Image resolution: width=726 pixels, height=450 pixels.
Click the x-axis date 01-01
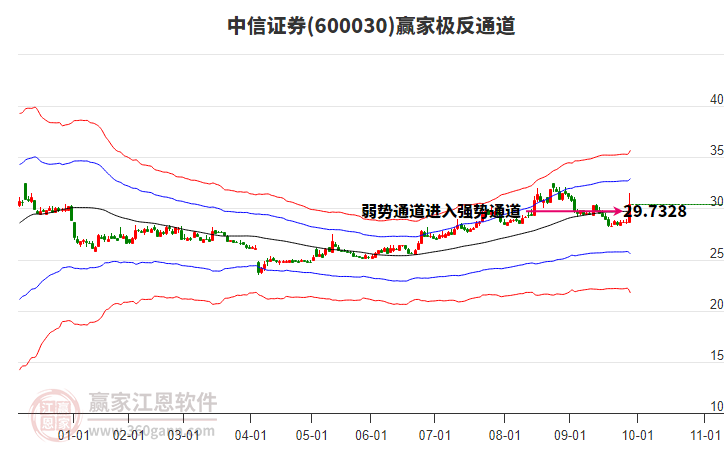point(73,435)
